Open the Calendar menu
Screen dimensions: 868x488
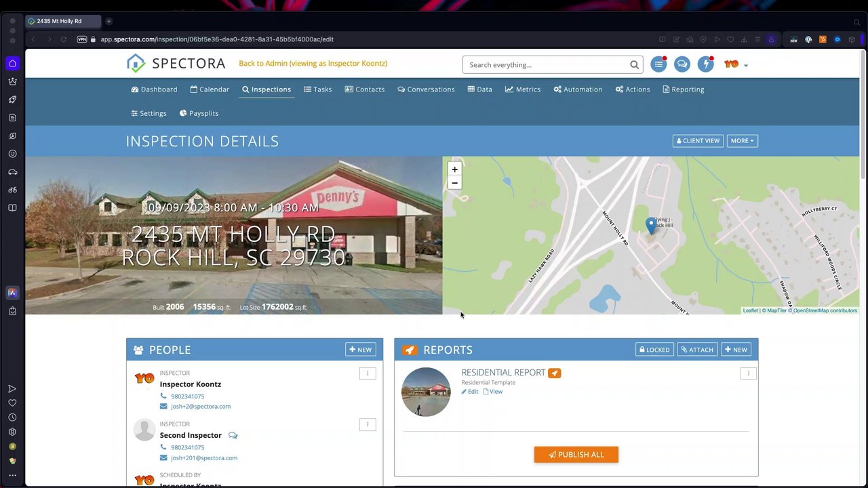210,89
